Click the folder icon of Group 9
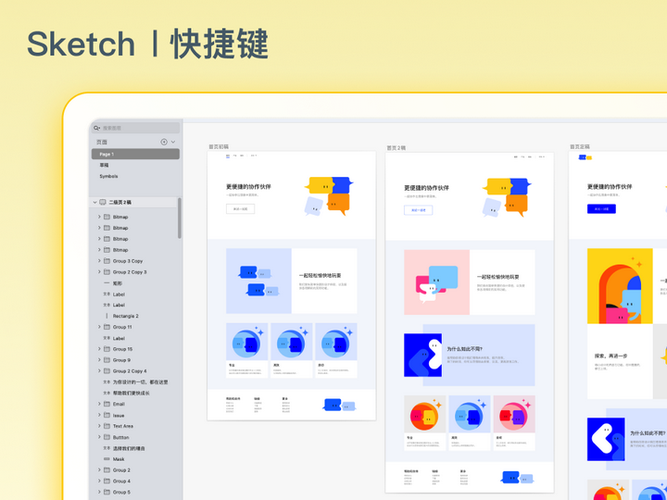The image size is (667, 500). coord(107,360)
